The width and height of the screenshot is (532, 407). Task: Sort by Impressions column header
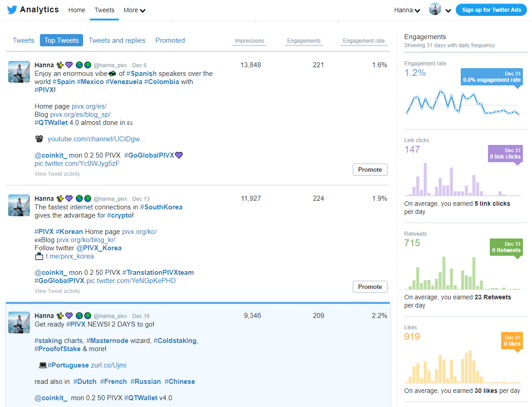coord(249,41)
